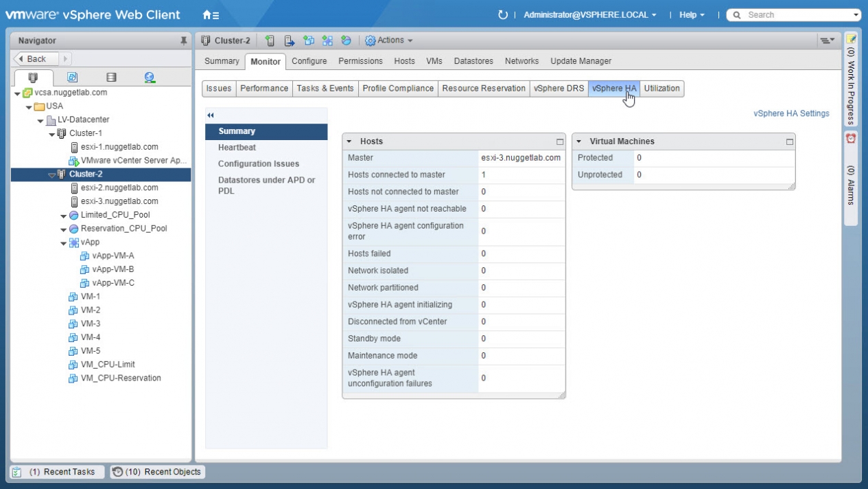This screenshot has width=868, height=489.
Task: Switch to the Configure tab
Action: [x=309, y=61]
